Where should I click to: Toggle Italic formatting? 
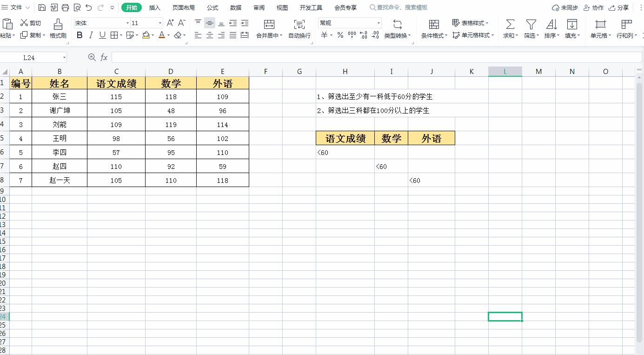(x=91, y=35)
